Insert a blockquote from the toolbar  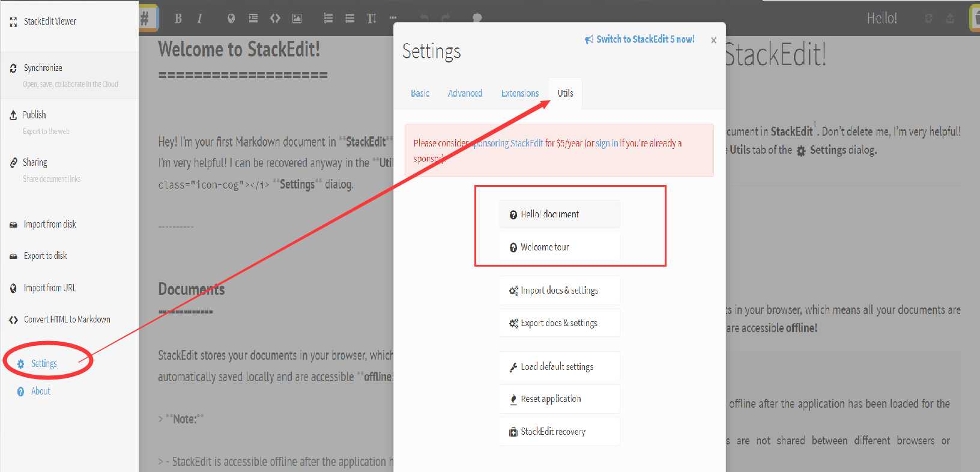pos(253,19)
